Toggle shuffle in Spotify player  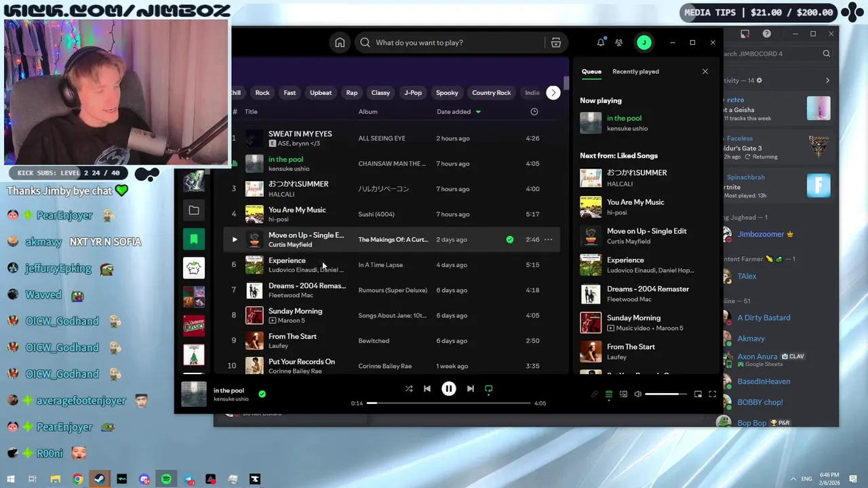[x=409, y=388]
